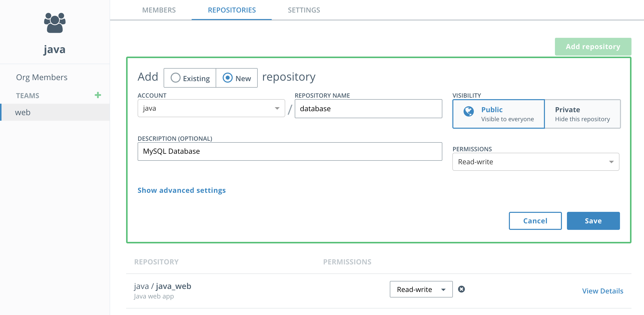The height and width of the screenshot is (315, 644).
Task: Open View Details for java_web
Action: coord(602,291)
